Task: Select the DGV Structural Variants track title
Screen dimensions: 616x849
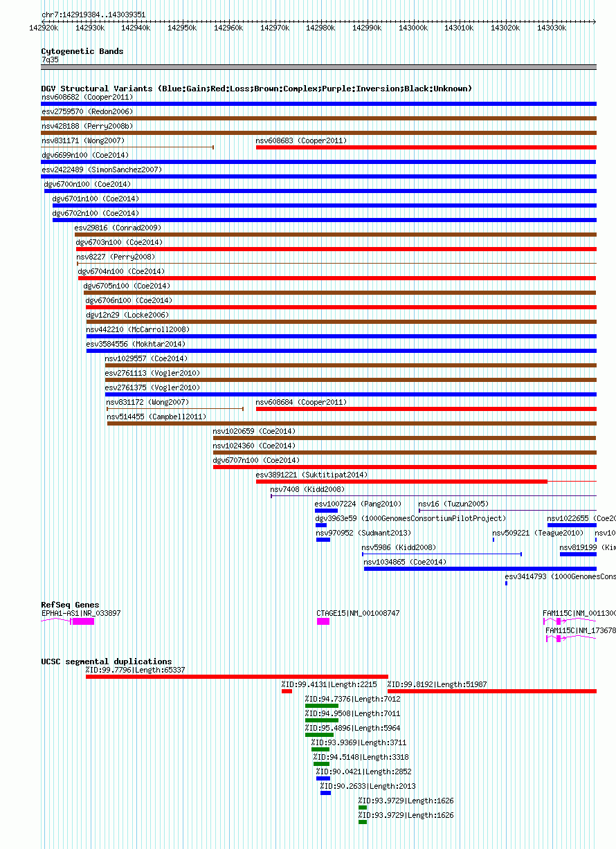Action: click(x=257, y=89)
